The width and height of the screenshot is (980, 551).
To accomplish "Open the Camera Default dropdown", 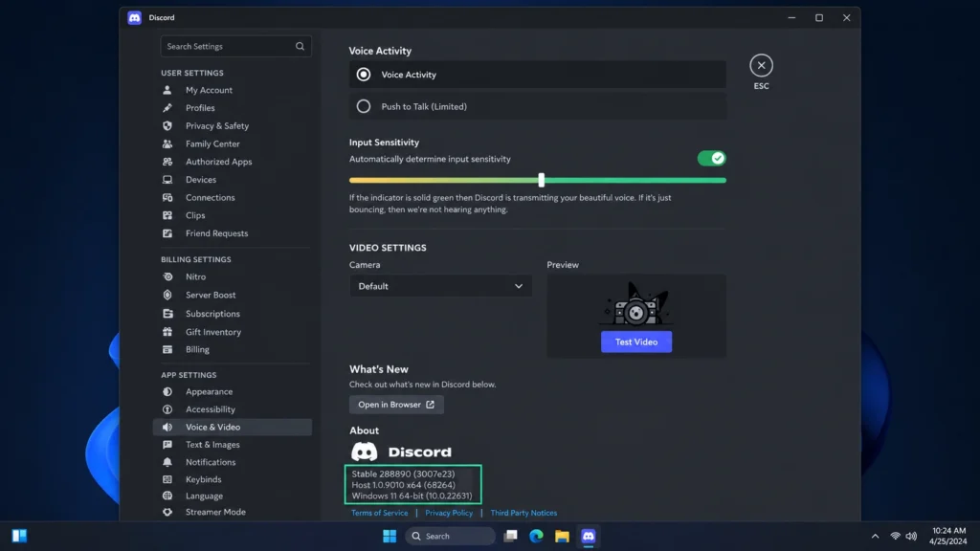I will (x=440, y=286).
